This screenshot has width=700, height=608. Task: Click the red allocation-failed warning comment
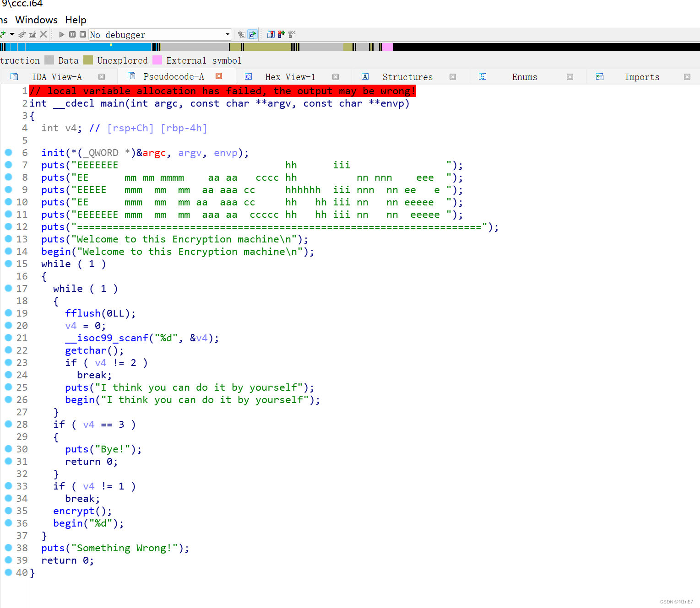[x=222, y=91]
